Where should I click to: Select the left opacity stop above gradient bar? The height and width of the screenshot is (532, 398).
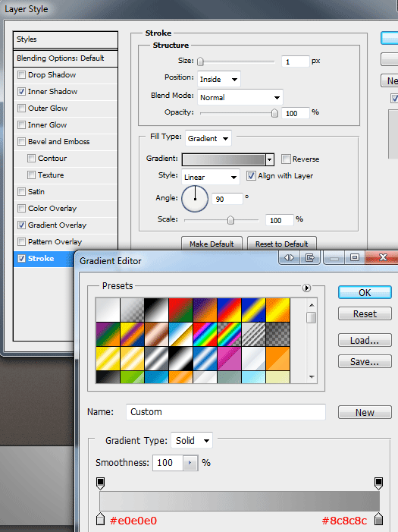pyautogui.click(x=100, y=483)
